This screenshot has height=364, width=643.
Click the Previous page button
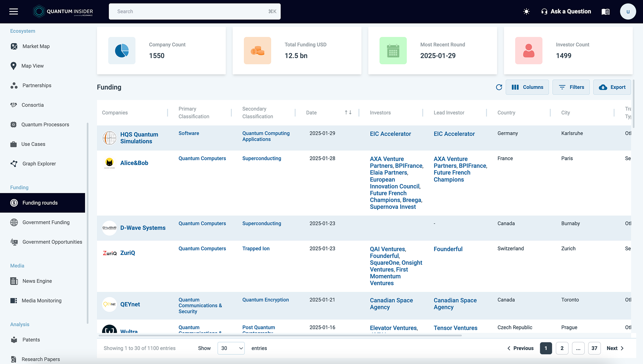click(520, 348)
